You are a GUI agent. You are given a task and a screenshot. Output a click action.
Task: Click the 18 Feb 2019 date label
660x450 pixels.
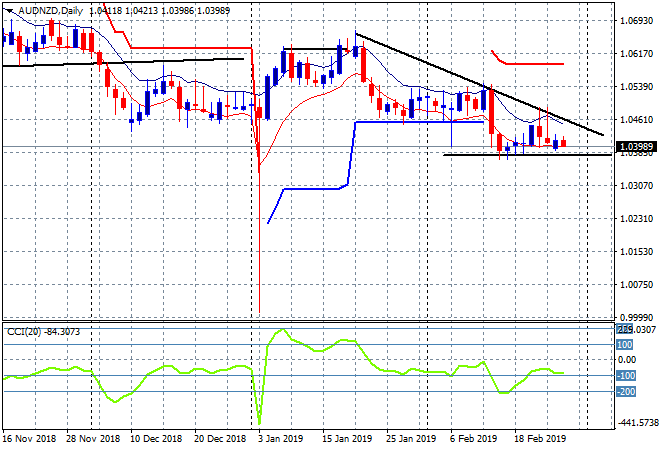pyautogui.click(x=540, y=438)
